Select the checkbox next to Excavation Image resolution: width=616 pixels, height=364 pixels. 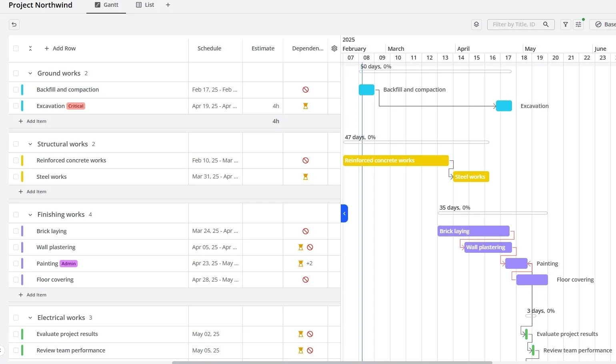[16, 106]
